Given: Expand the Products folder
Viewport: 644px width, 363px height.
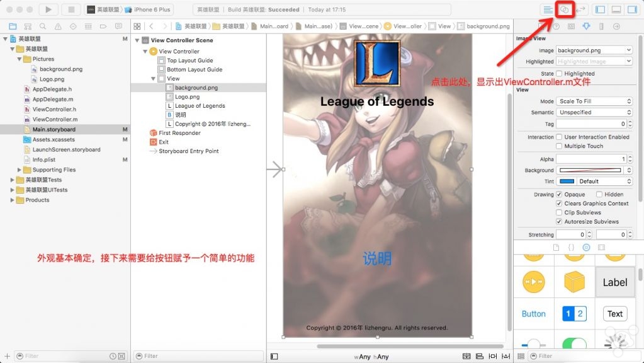Looking at the screenshot, I should coord(13,200).
